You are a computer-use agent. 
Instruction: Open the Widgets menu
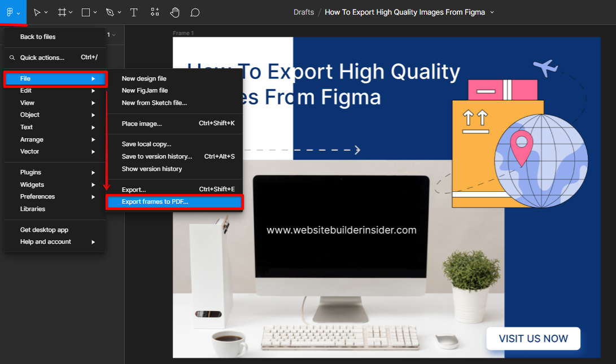point(55,185)
